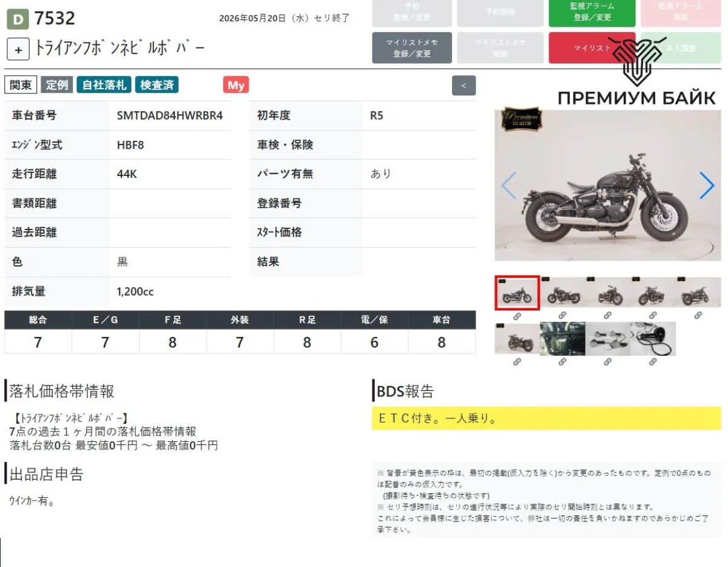Select the turn signal parts thumbnail
728x567 pixels.
608,339
